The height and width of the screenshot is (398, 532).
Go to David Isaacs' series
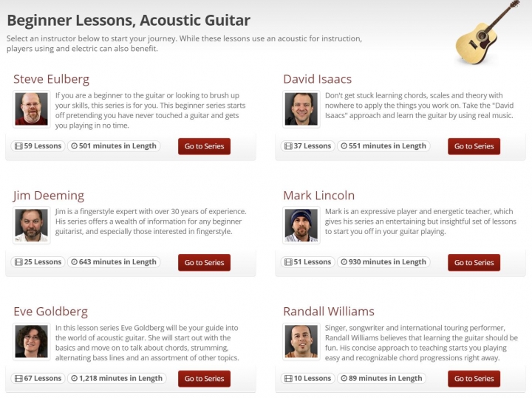pyautogui.click(x=474, y=146)
